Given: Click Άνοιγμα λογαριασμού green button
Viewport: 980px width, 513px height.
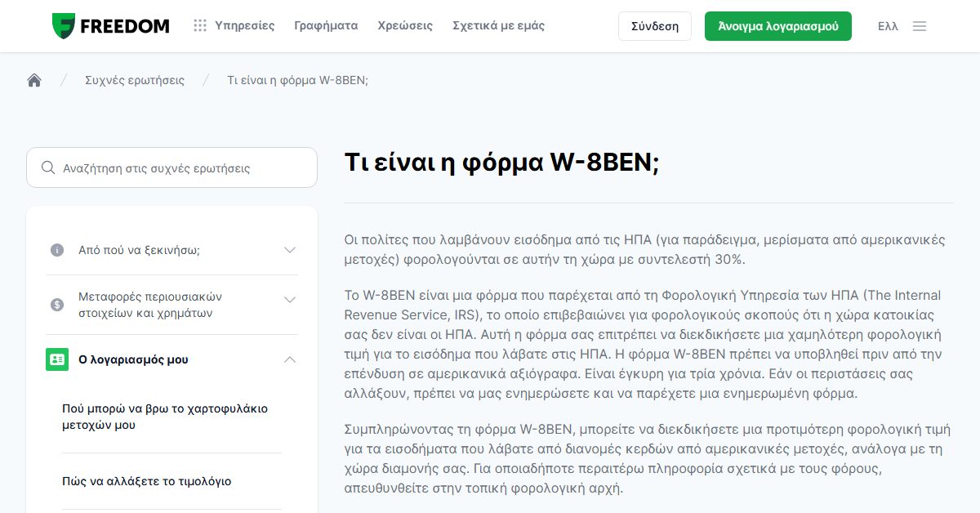Looking at the screenshot, I should (x=778, y=26).
